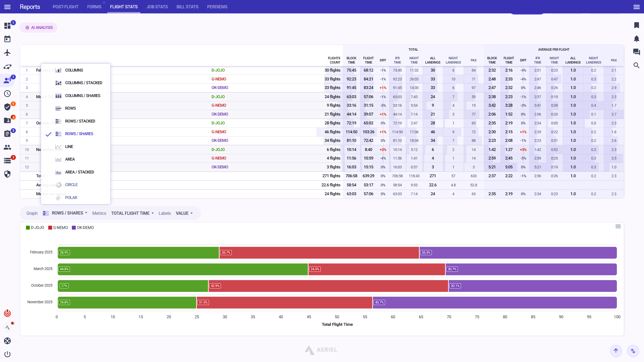Image resolution: width=644 pixels, height=362 pixels.
Task: Click the bookmark icon at top right
Action: click(636, 25)
